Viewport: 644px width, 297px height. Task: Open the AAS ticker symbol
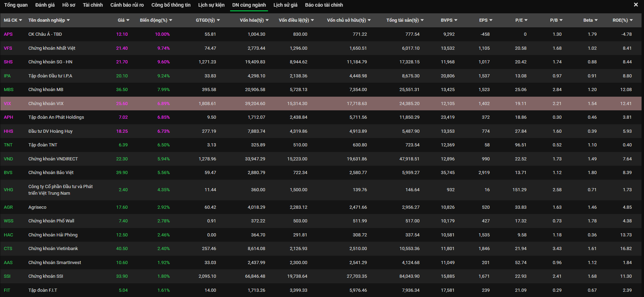pyautogui.click(x=8, y=263)
